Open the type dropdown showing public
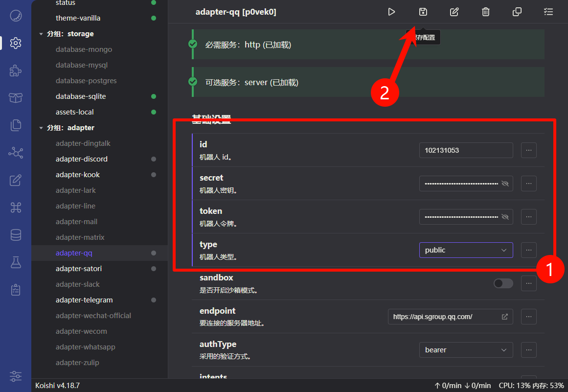 (466, 250)
